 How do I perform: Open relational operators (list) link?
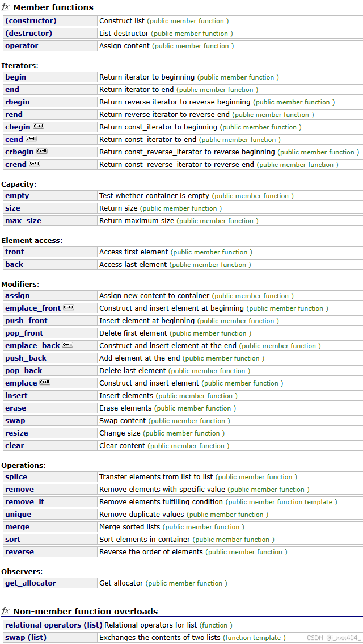pos(54,625)
